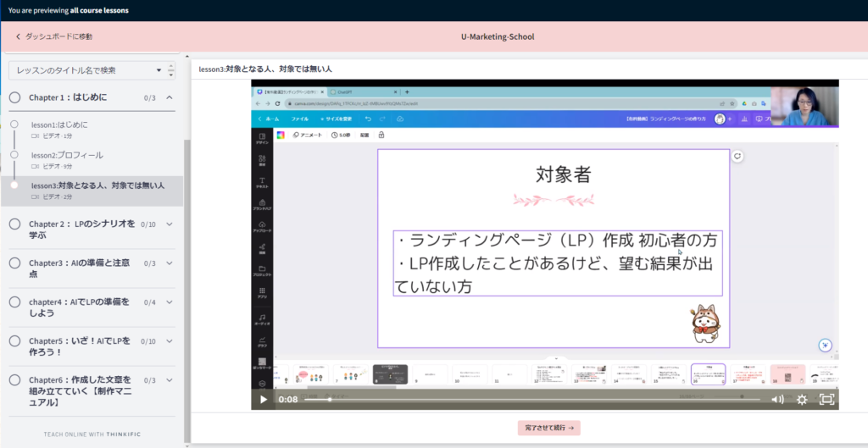Open the lesson search dropdown arrow

(159, 69)
